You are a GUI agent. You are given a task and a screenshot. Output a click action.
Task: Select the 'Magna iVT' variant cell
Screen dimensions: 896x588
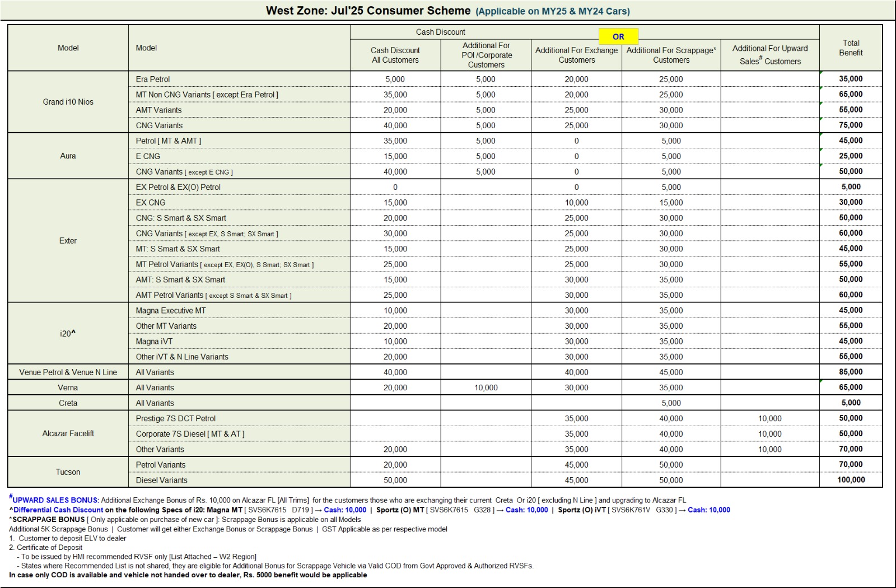coord(239,341)
